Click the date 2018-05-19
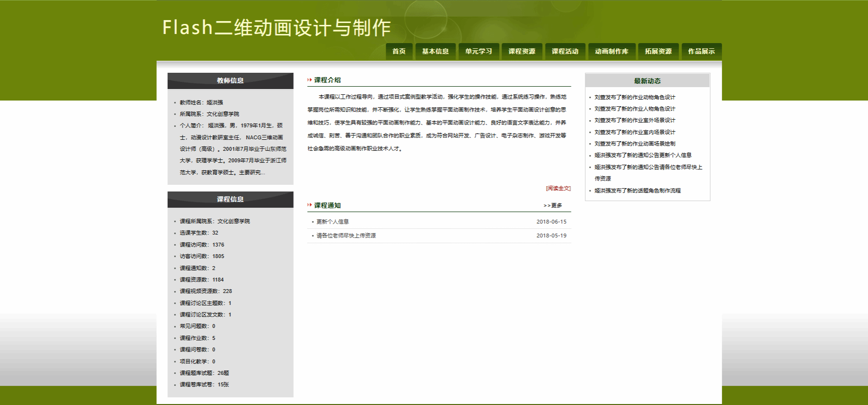The height and width of the screenshot is (405, 868). coord(551,236)
